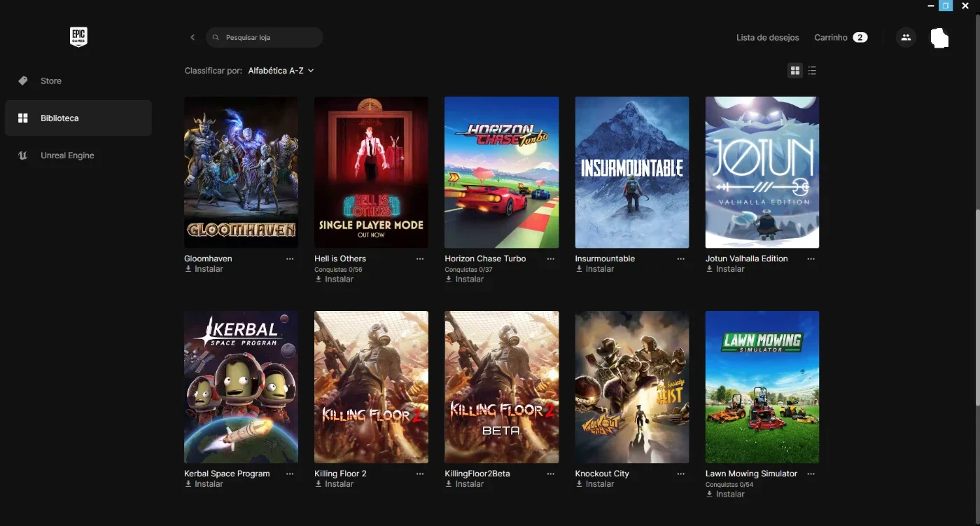This screenshot has height=526, width=980.
Task: Open the Killing Floor 2 Beta cover
Action: [502, 387]
